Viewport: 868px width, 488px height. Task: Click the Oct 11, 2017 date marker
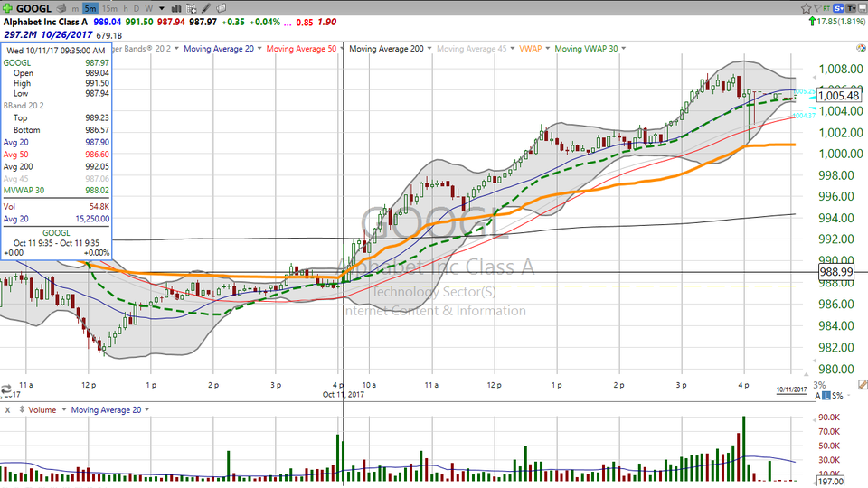tap(344, 395)
